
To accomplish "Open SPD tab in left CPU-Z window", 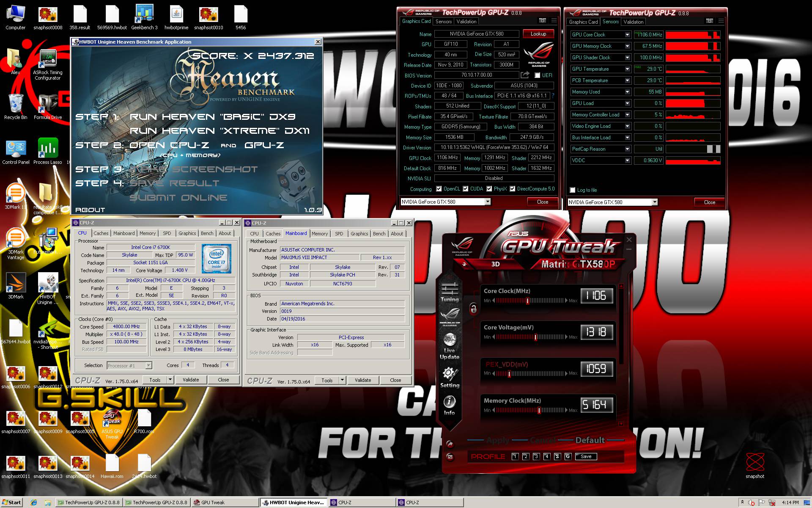I will click(x=167, y=233).
